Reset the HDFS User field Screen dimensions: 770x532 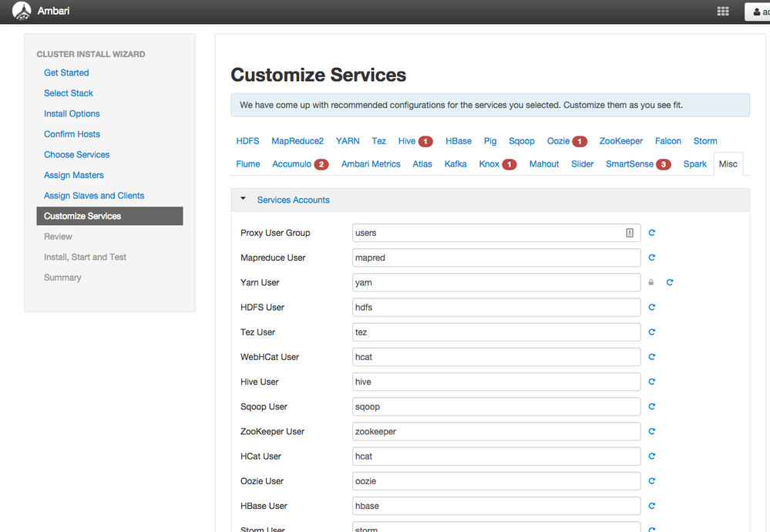(x=651, y=307)
